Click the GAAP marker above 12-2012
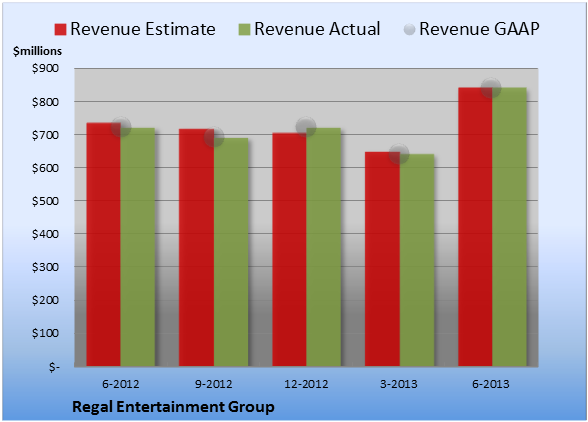This screenshot has height=422, width=588. (306, 127)
